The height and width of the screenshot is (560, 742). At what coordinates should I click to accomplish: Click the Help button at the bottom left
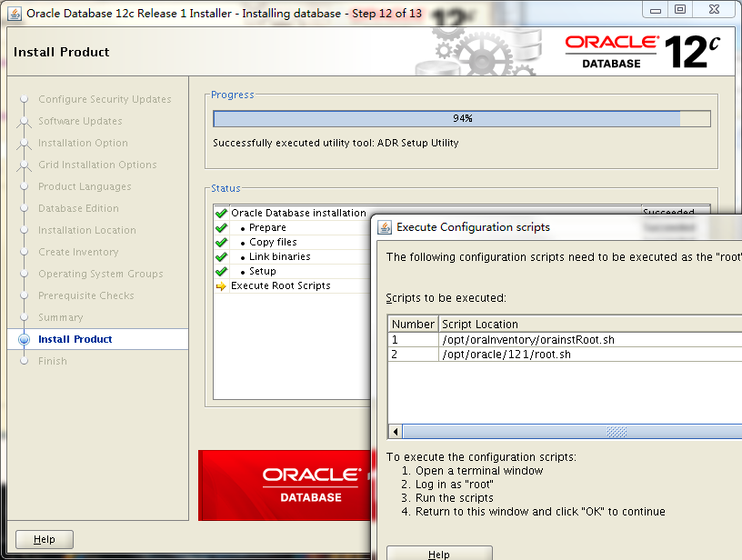point(44,538)
